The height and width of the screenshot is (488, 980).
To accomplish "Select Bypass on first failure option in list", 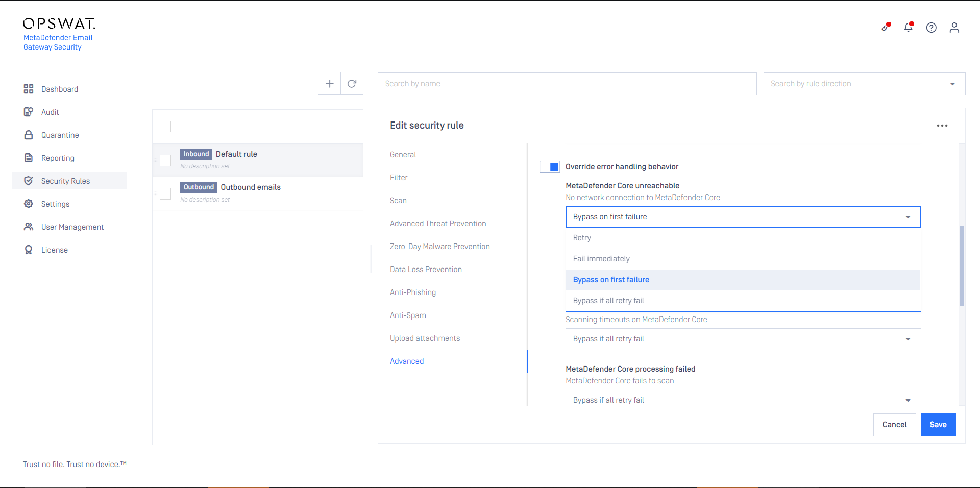I will coord(743,280).
